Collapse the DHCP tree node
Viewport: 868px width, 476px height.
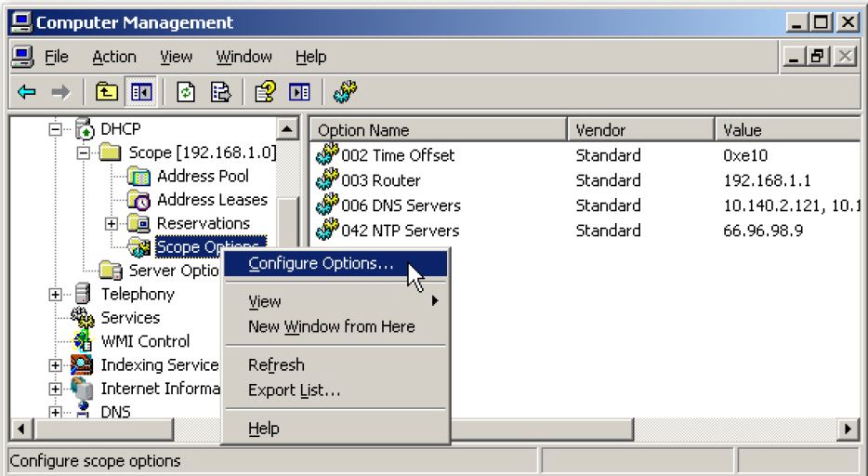[x=56, y=129]
